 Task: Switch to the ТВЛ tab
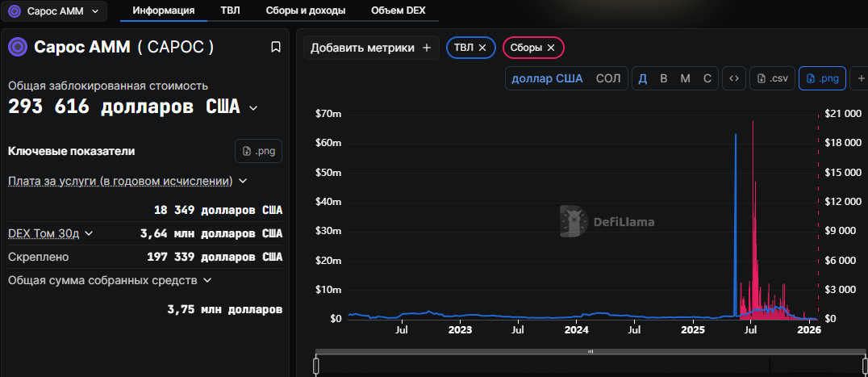[x=230, y=10]
